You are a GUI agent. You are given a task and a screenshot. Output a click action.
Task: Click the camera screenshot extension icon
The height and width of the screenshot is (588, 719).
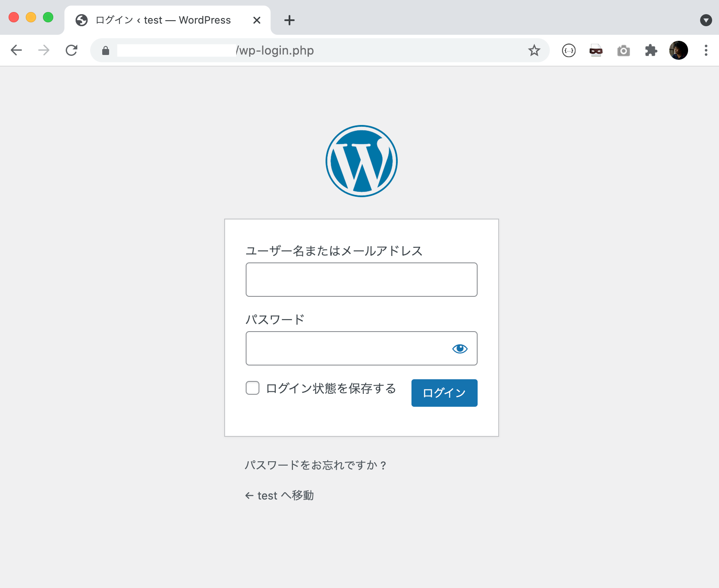point(624,51)
